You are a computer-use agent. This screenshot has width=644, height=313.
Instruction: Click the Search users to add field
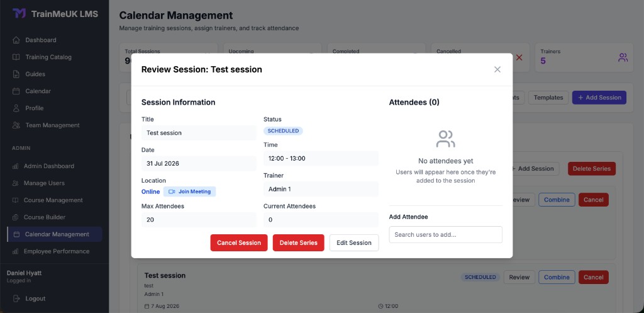(446, 234)
